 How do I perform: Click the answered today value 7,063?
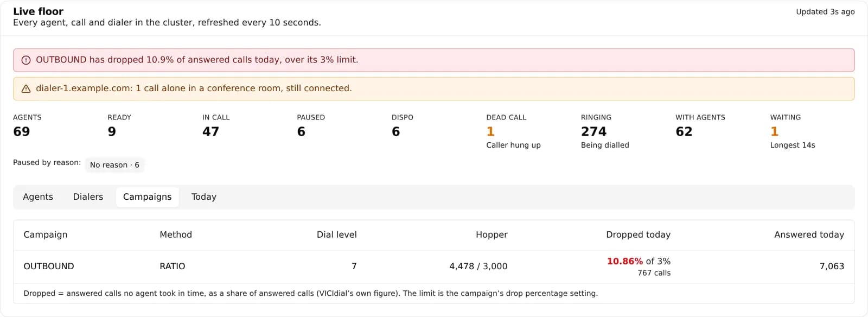click(832, 267)
